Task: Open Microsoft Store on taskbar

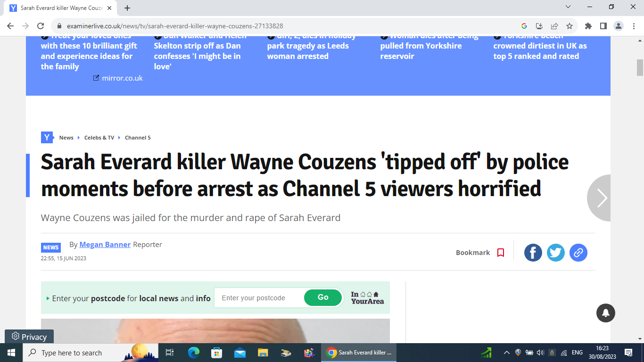Action: click(x=216, y=353)
